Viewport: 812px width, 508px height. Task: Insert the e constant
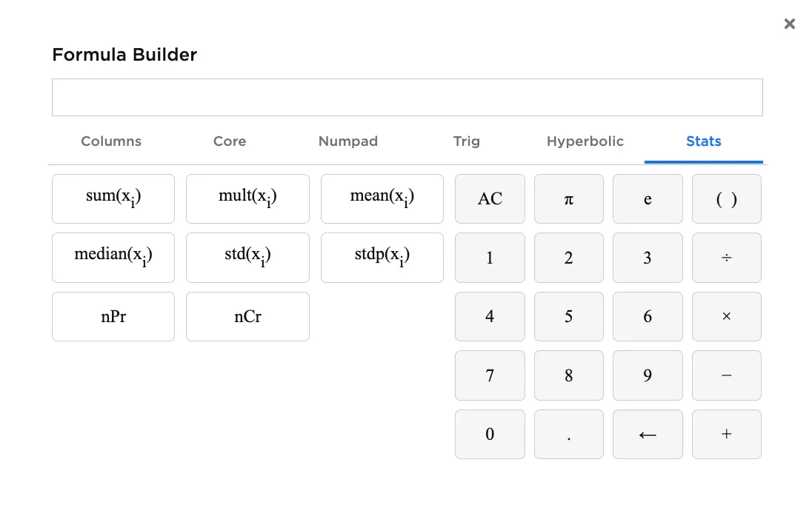pyautogui.click(x=648, y=198)
